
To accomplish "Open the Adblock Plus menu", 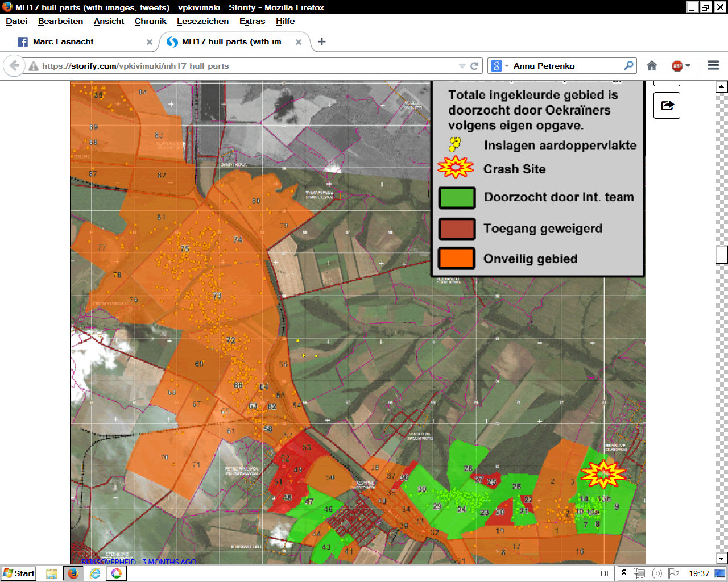I will 681,66.
